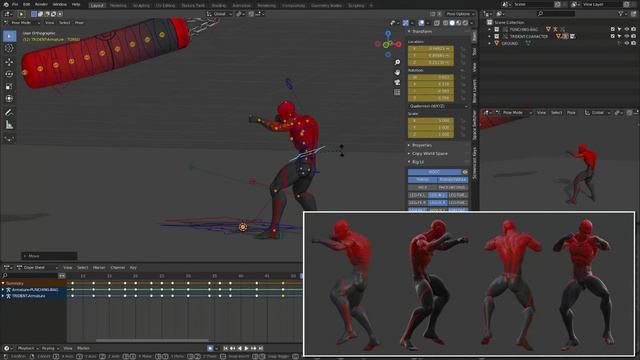Screen dimensions: 640x360
Task: Open Global transform orientation dropdown
Action: [219, 14]
